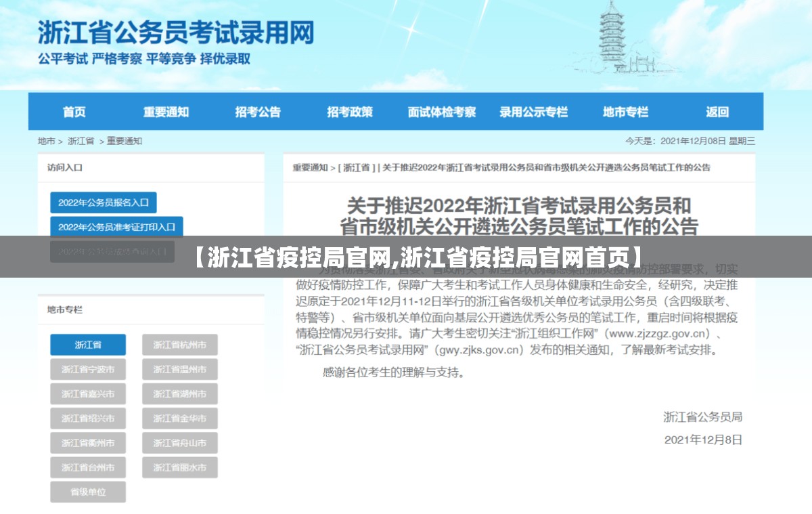Click the article date 2021年12月8日

[x=703, y=440]
